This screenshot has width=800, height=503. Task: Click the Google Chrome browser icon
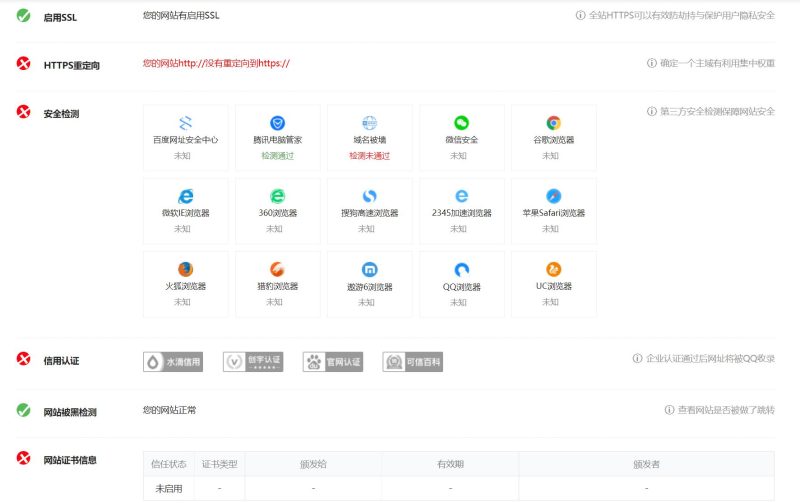[554, 123]
